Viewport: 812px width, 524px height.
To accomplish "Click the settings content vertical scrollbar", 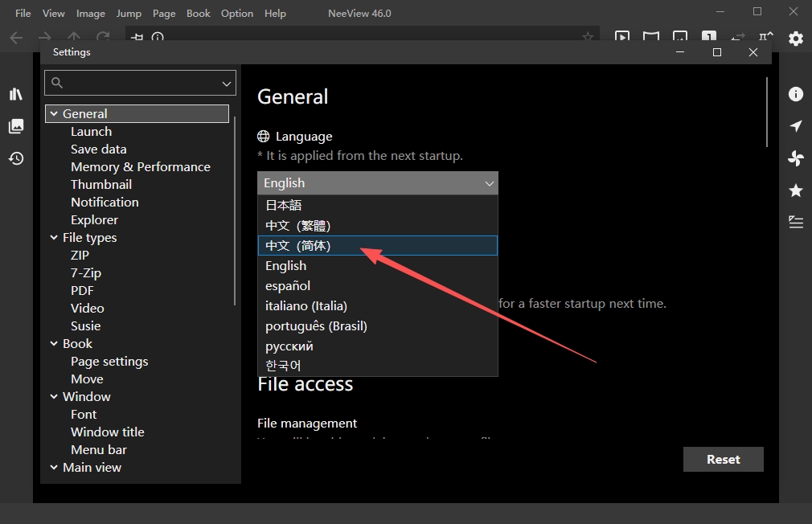I will [766, 112].
